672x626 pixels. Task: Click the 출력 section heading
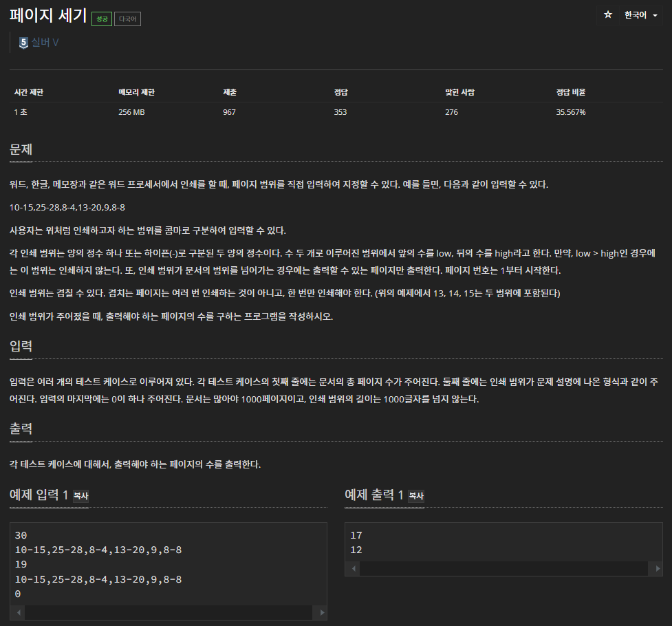click(21, 429)
